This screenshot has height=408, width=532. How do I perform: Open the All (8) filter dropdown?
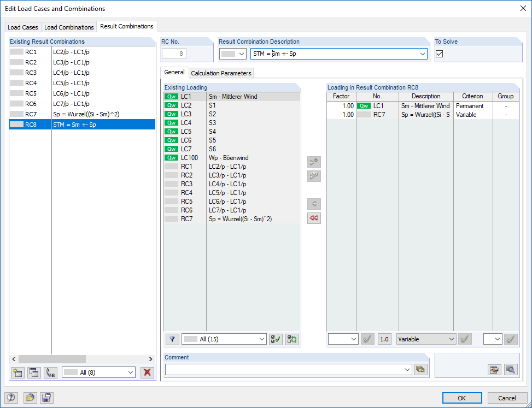pos(98,372)
